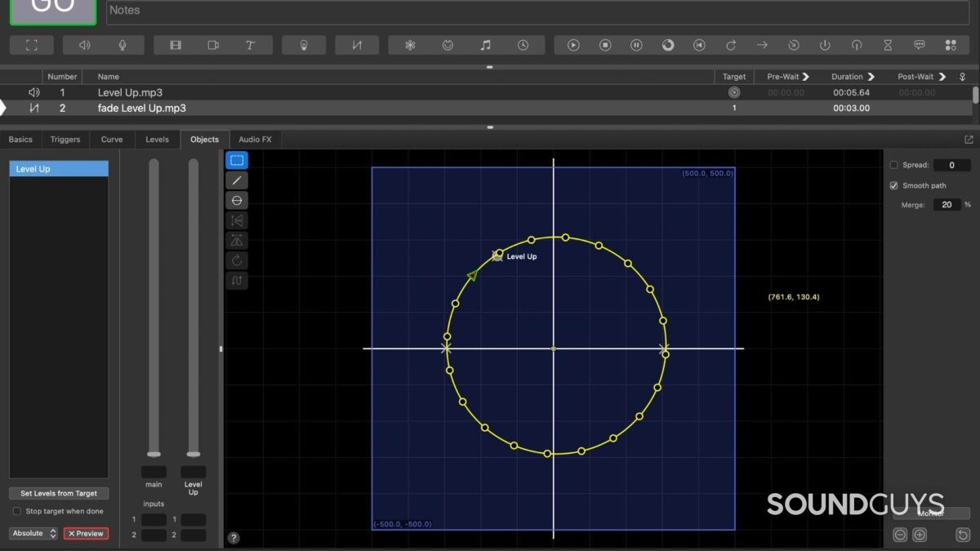Zoom out the object canvas
The height and width of the screenshot is (551, 980).
[x=900, y=535]
